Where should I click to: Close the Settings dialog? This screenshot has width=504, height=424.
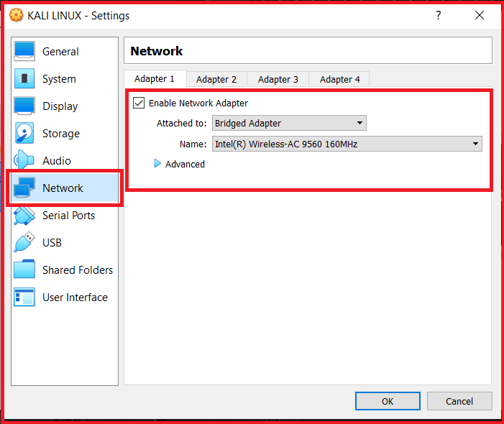pos(480,15)
